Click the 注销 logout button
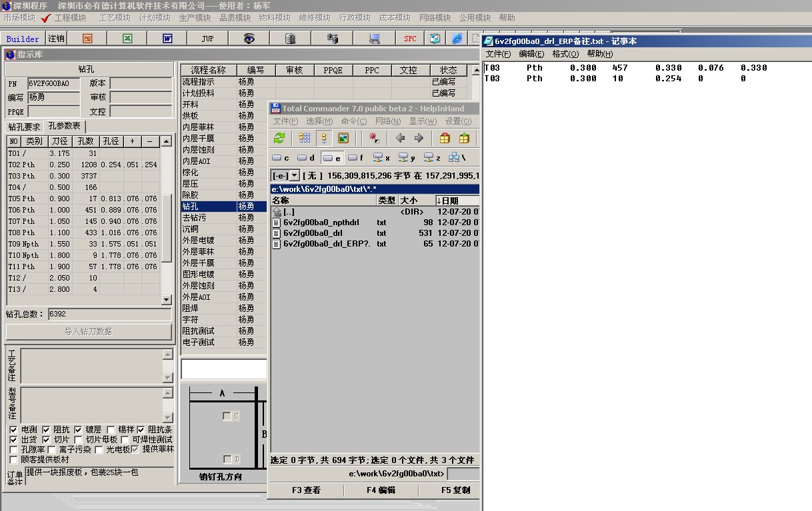The width and height of the screenshot is (812, 511). (57, 39)
